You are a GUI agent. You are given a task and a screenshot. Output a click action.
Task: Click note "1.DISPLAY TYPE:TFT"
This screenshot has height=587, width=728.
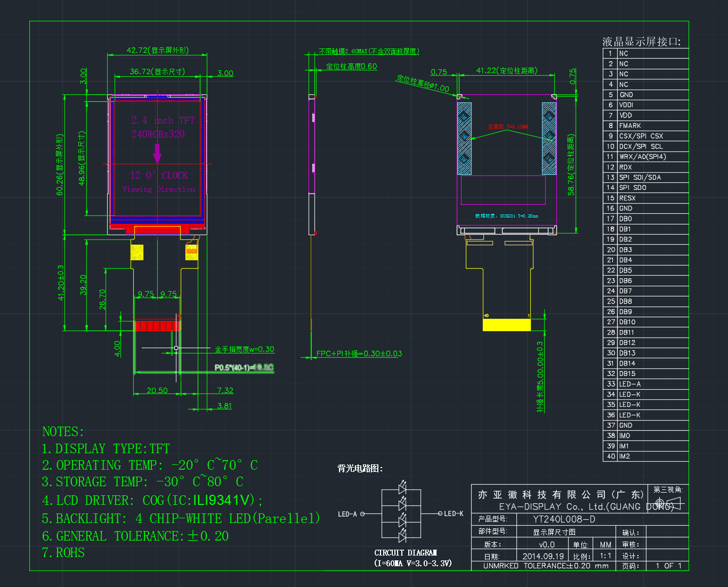pyautogui.click(x=106, y=449)
